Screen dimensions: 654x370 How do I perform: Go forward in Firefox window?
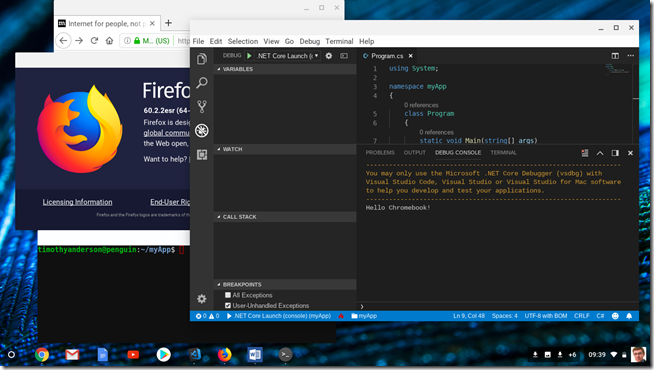coord(79,40)
